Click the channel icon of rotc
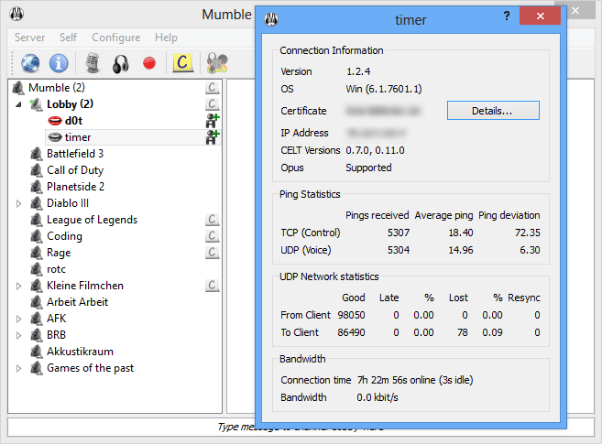 36,269
